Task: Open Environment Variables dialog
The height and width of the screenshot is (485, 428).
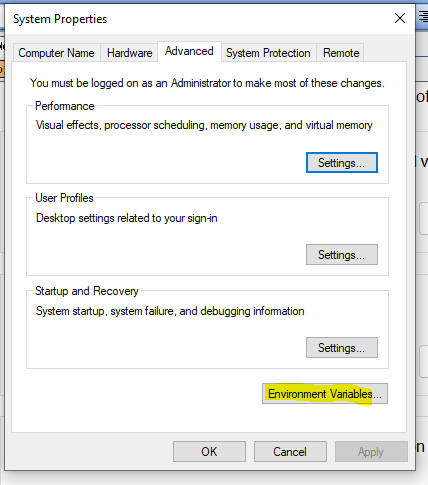Action: (x=325, y=394)
